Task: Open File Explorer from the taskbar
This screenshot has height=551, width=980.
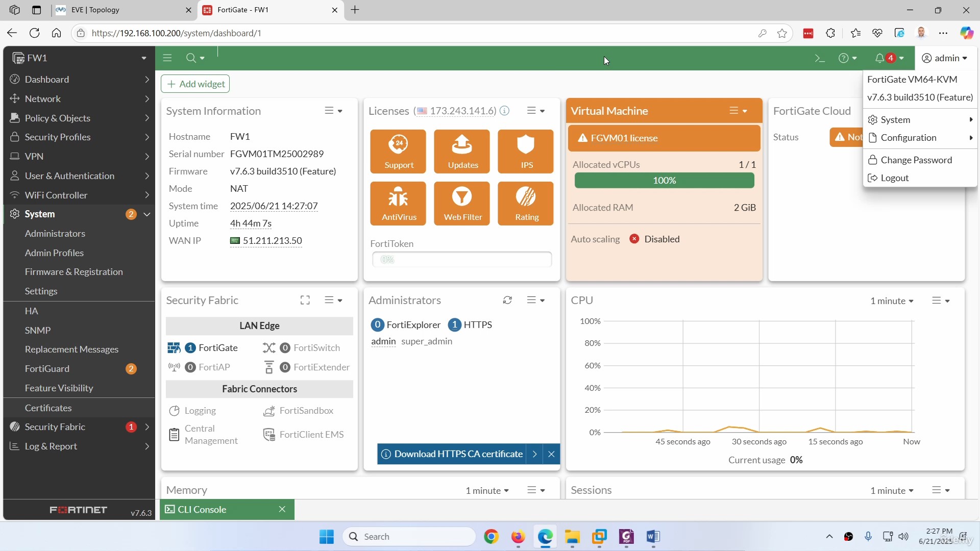Action: [572, 537]
